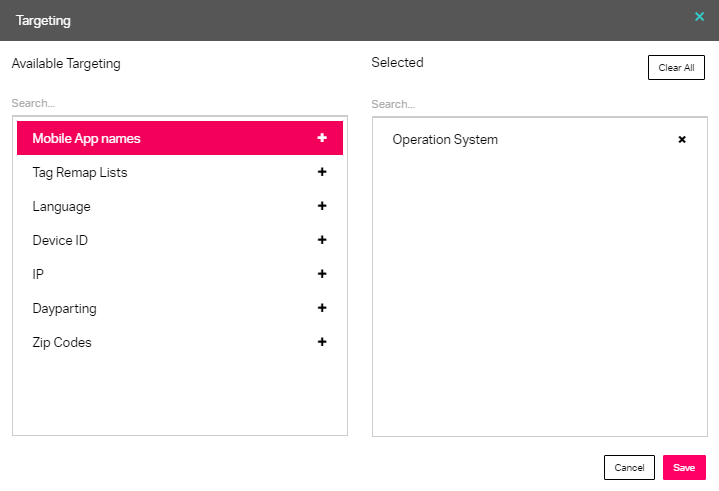Add Zip Codes using plus icon

322,341
